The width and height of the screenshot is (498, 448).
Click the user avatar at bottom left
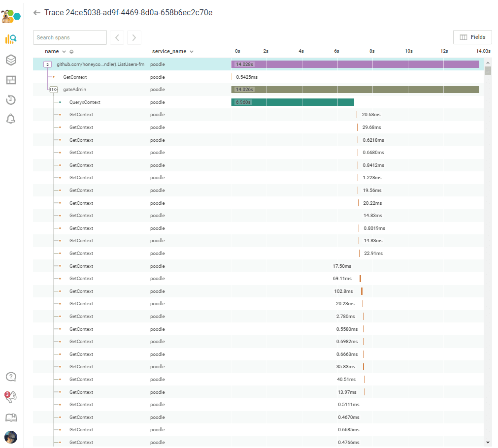click(11, 437)
